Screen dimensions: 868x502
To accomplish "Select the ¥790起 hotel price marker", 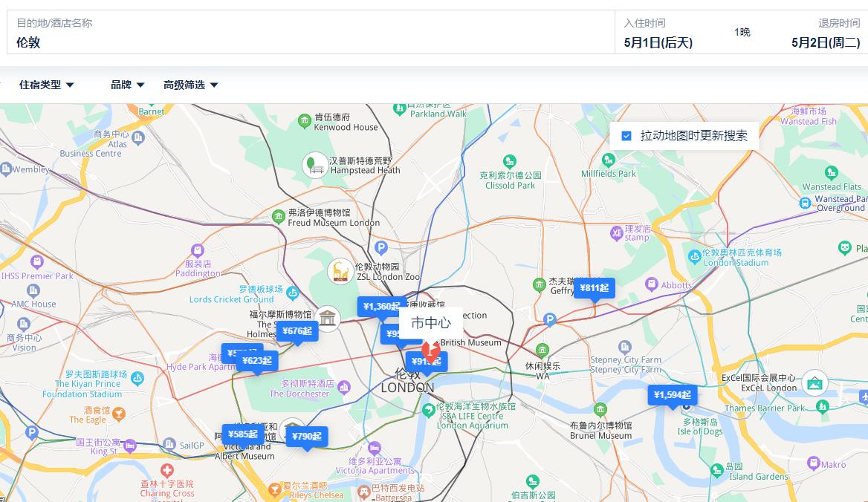I will (306, 437).
